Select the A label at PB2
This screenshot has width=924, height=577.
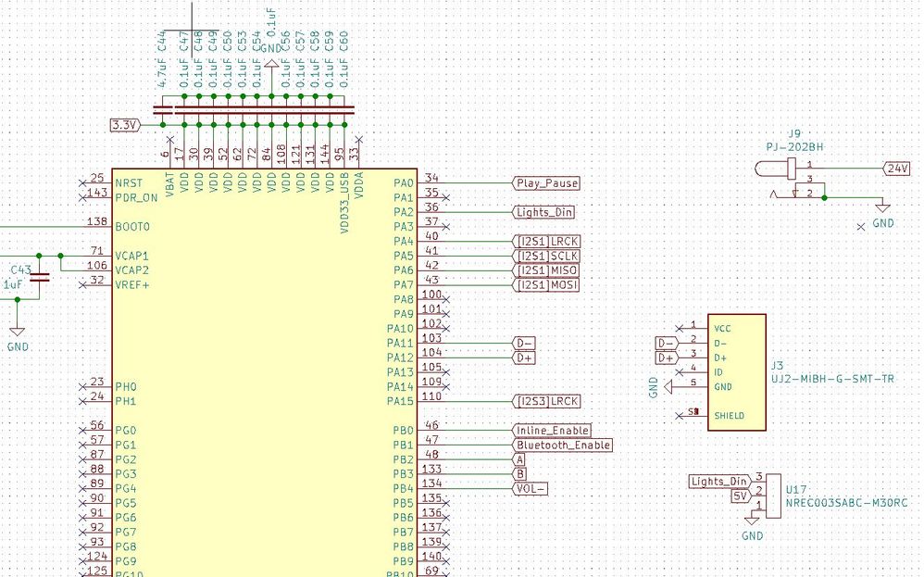518,459
